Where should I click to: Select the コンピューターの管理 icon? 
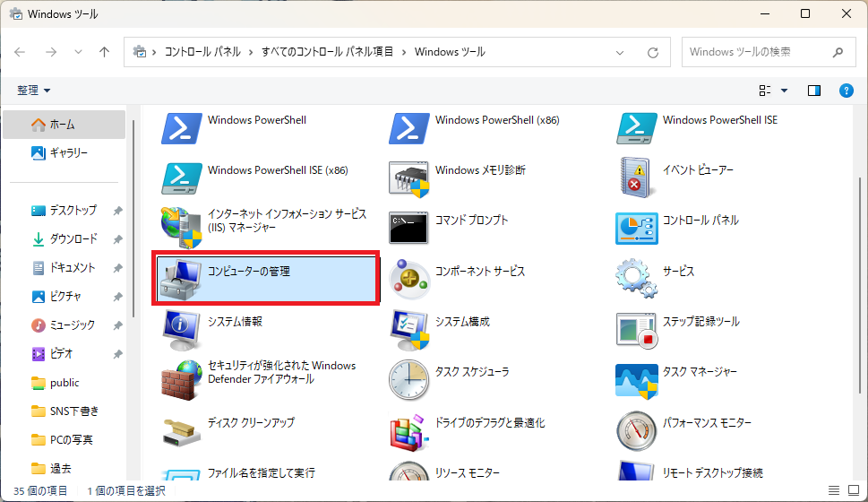[180, 279]
